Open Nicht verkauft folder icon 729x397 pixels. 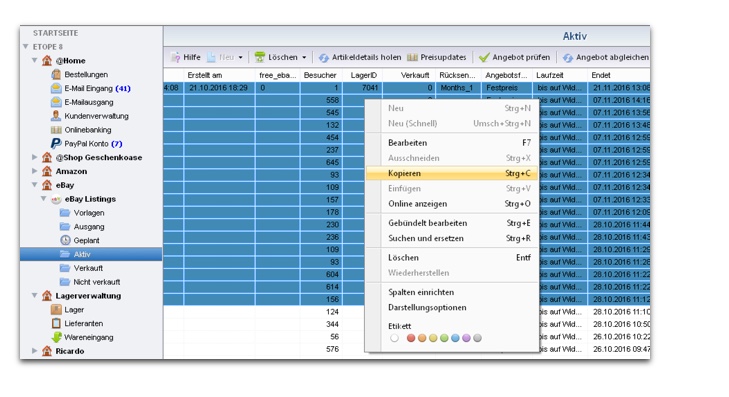tap(65, 282)
